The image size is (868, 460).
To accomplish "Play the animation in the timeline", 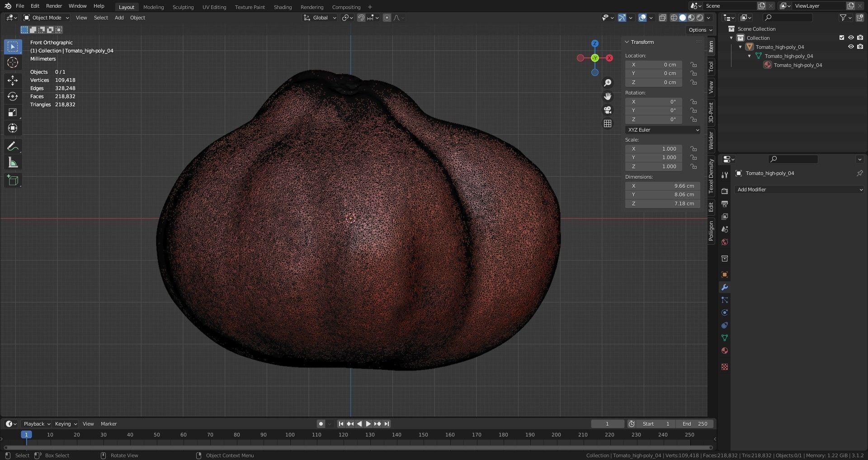I will [x=368, y=424].
